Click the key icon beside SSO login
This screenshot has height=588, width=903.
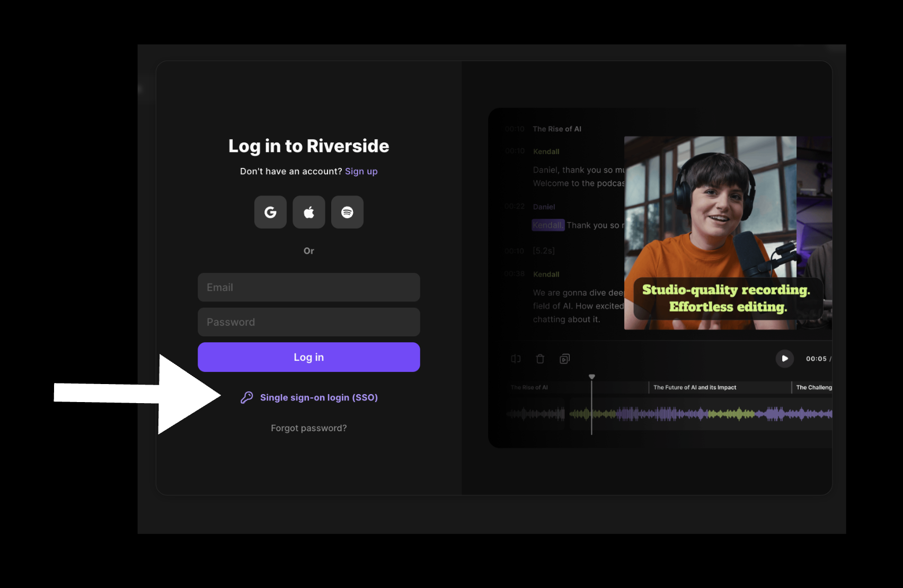[246, 397]
